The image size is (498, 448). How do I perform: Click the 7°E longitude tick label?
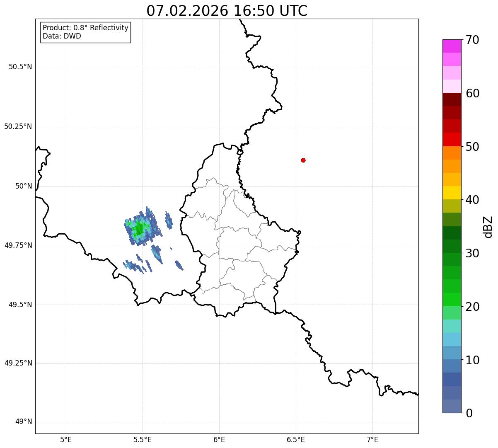tap(373, 440)
